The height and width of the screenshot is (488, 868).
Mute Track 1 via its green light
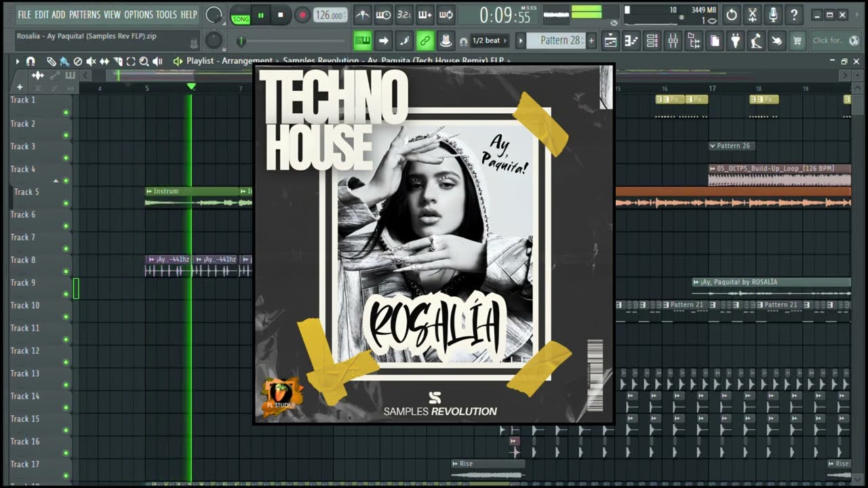(x=66, y=113)
